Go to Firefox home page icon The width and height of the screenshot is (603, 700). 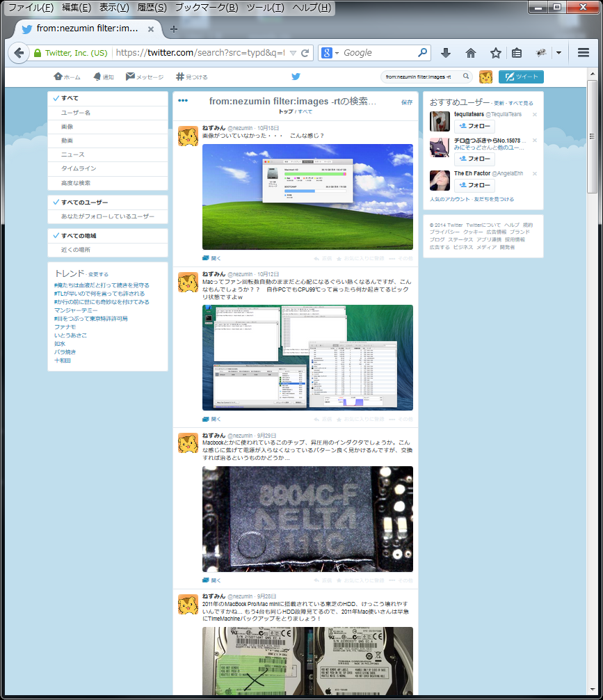click(470, 53)
